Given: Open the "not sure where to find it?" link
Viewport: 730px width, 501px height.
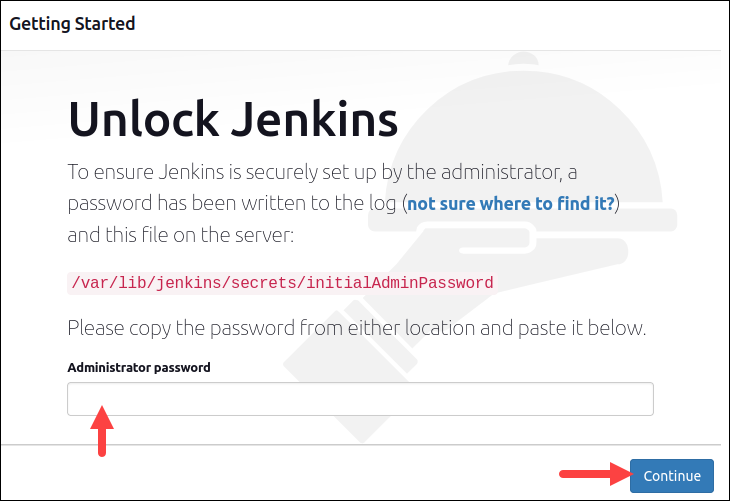Looking at the screenshot, I should (511, 203).
